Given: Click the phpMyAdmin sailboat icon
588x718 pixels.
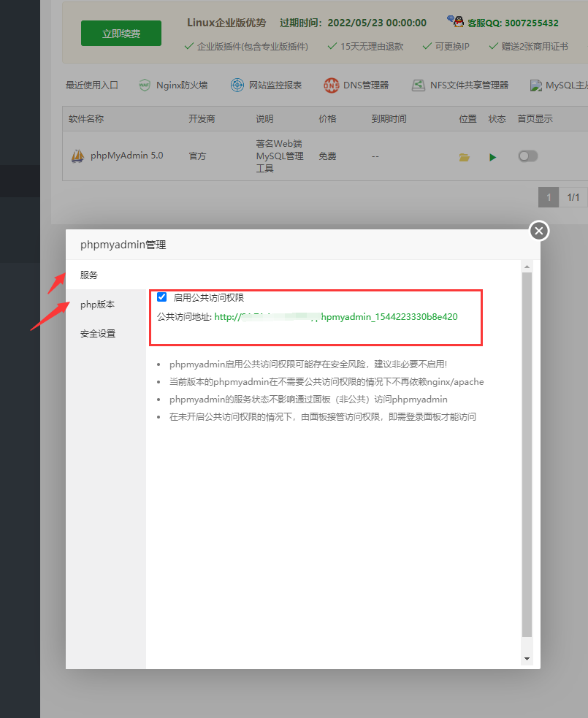Looking at the screenshot, I should (78, 156).
